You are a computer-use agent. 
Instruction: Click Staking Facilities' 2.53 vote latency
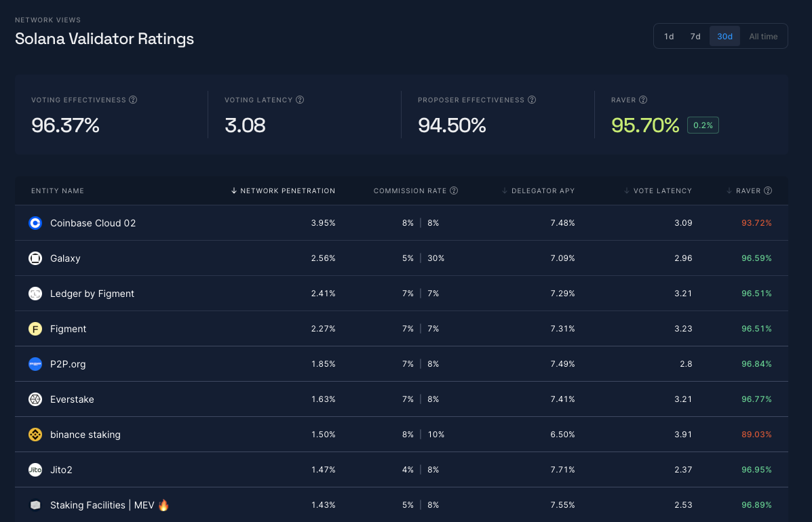[683, 505]
